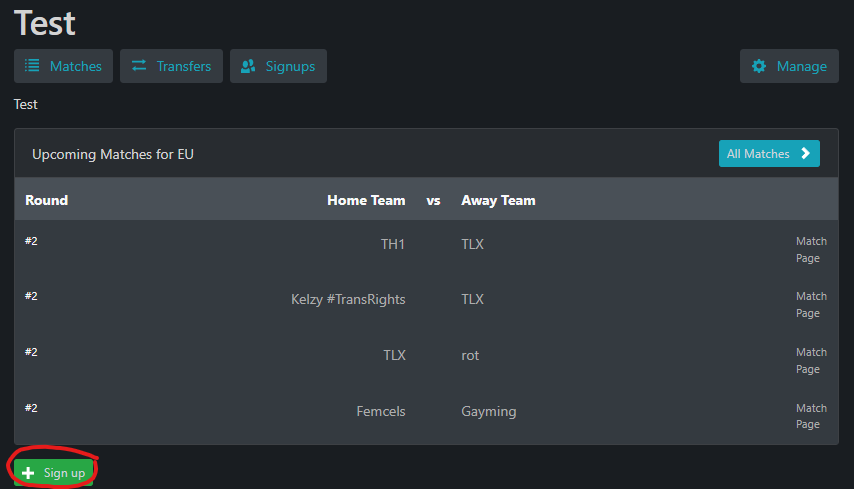Viewport: 854px width, 489px height.
Task: Open Match Page for TLX vs rot
Action: click(x=810, y=361)
